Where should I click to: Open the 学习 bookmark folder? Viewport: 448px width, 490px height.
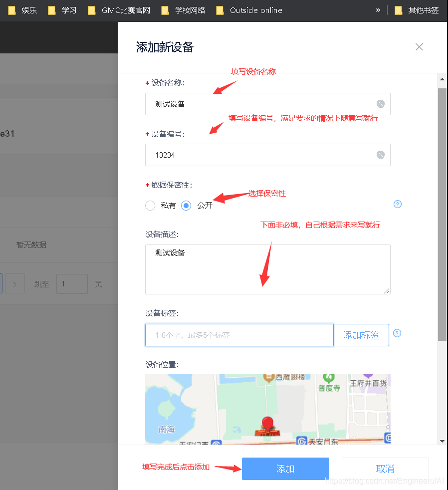(62, 9)
